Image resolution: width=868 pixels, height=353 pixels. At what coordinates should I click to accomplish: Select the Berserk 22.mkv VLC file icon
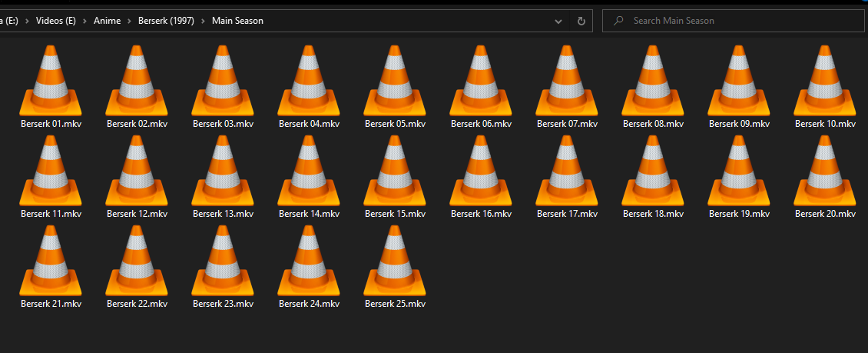tap(137, 261)
